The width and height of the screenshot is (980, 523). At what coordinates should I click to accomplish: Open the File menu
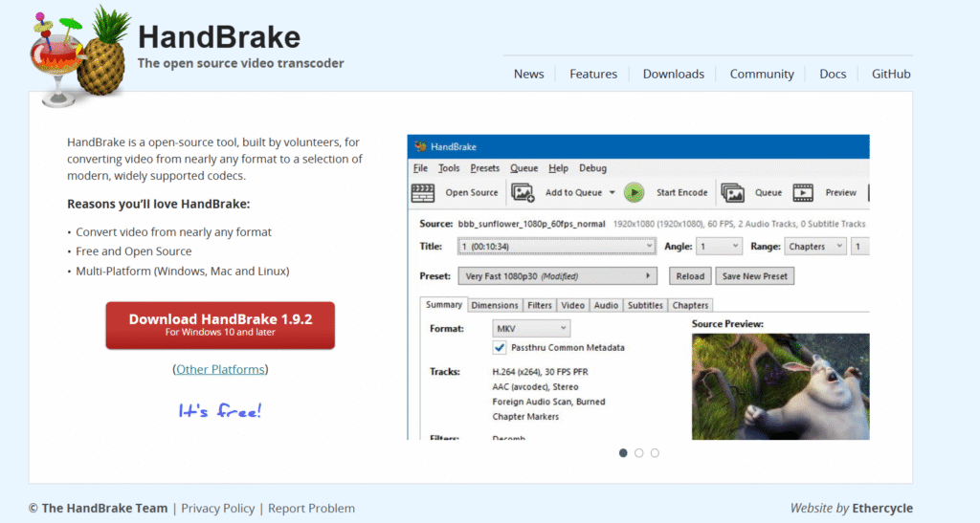[x=421, y=168]
